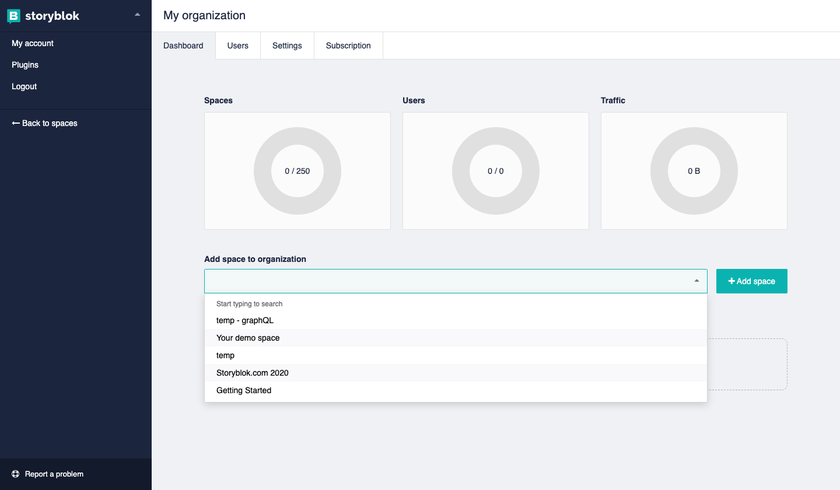Click 'Add space to organization' label
Viewport: 840px width, 490px height.
click(x=255, y=259)
